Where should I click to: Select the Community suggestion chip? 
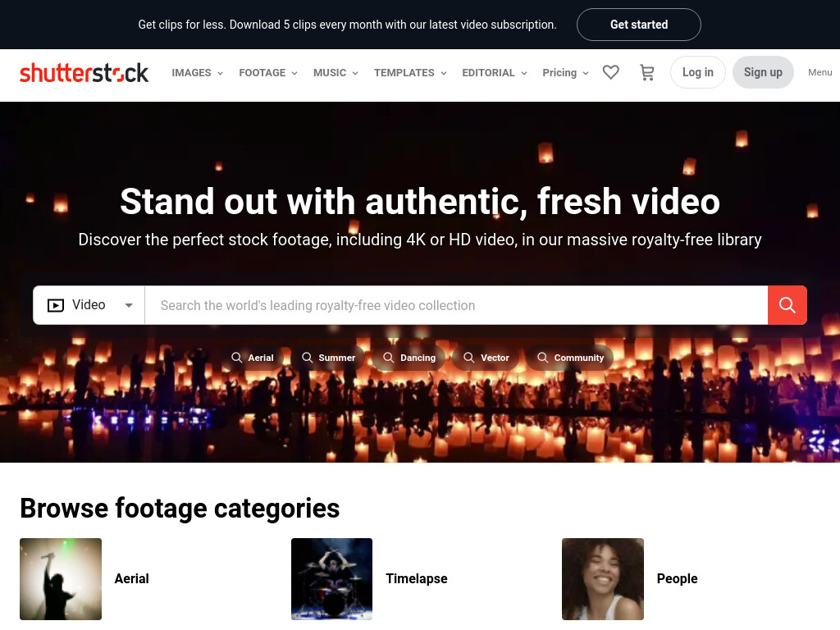(570, 358)
